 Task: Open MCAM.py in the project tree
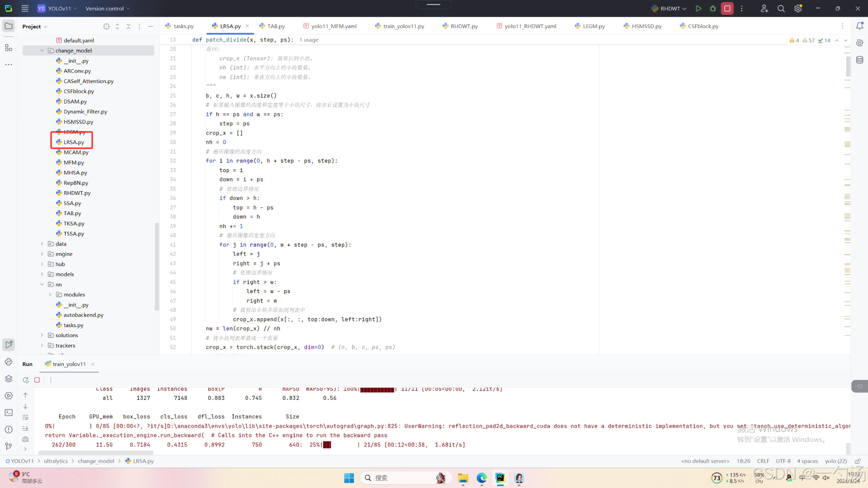pos(75,152)
